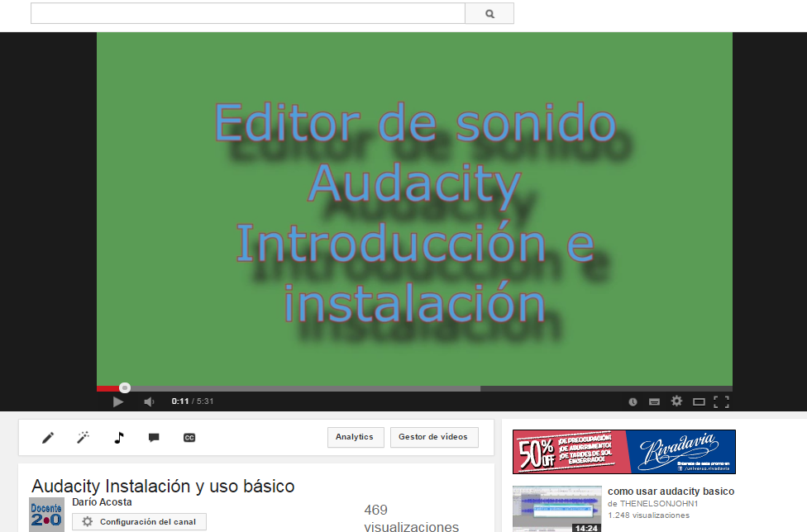Click the 14:24 suggested video thumbnail
The width and height of the screenshot is (807, 532).
click(x=557, y=509)
